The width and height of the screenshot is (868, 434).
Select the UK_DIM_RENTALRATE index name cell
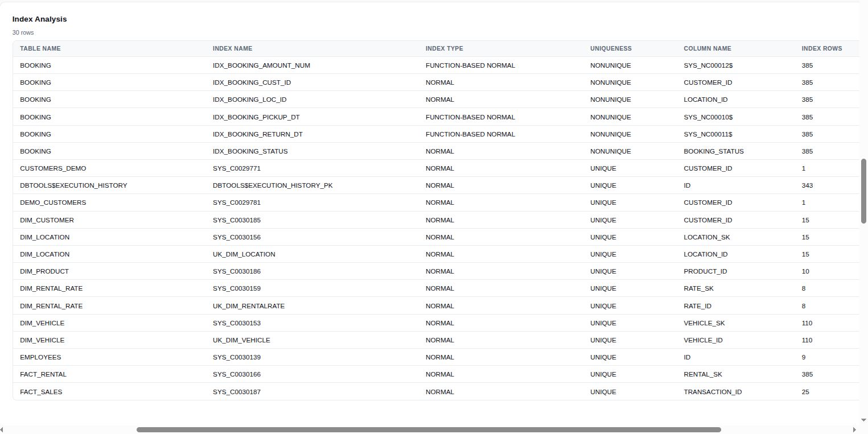coord(249,306)
